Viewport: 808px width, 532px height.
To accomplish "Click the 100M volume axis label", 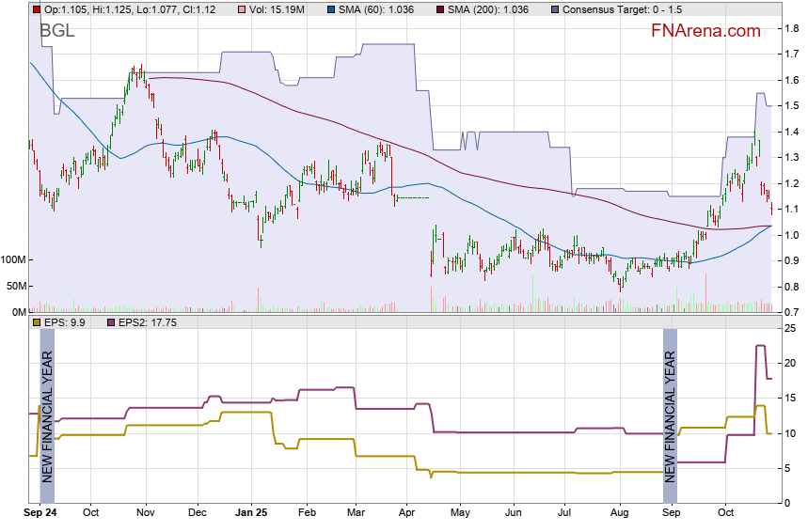I will pos(14,260).
